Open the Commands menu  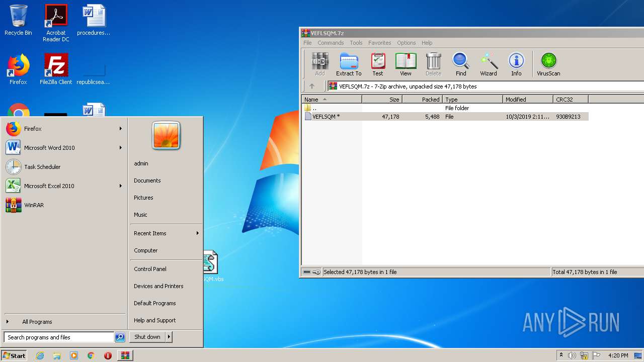click(331, 43)
